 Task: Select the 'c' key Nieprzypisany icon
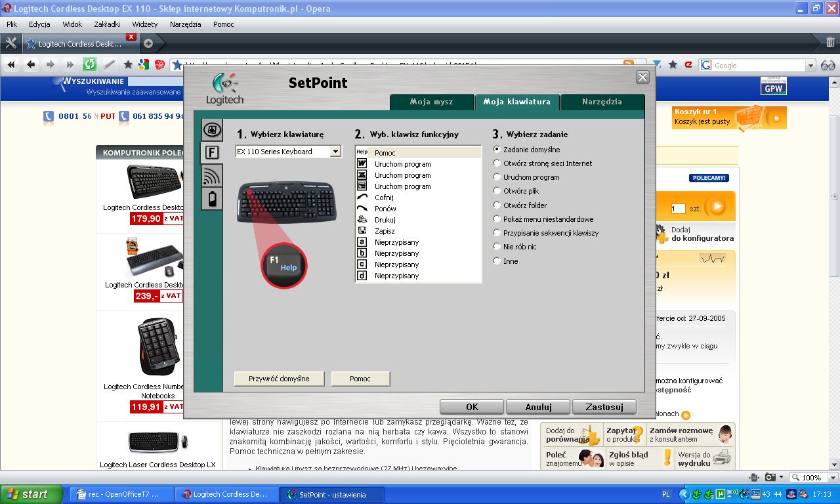[362, 264]
